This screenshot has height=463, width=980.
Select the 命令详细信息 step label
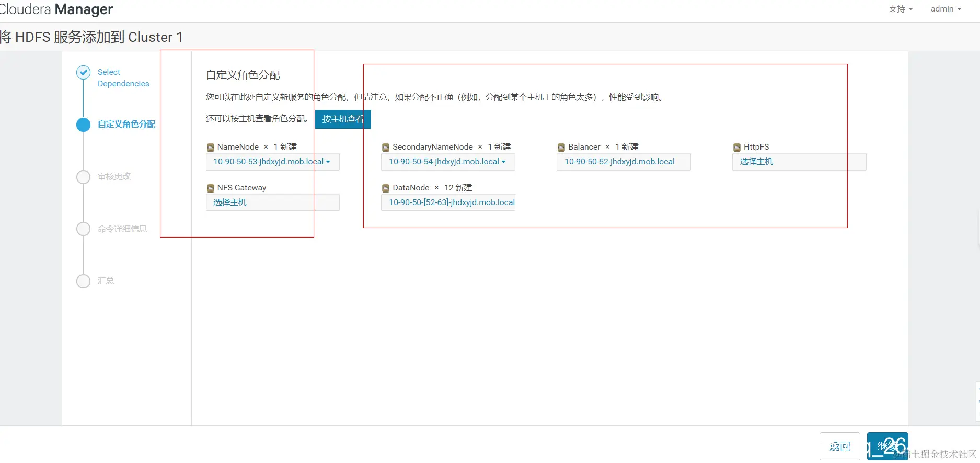pyautogui.click(x=122, y=229)
